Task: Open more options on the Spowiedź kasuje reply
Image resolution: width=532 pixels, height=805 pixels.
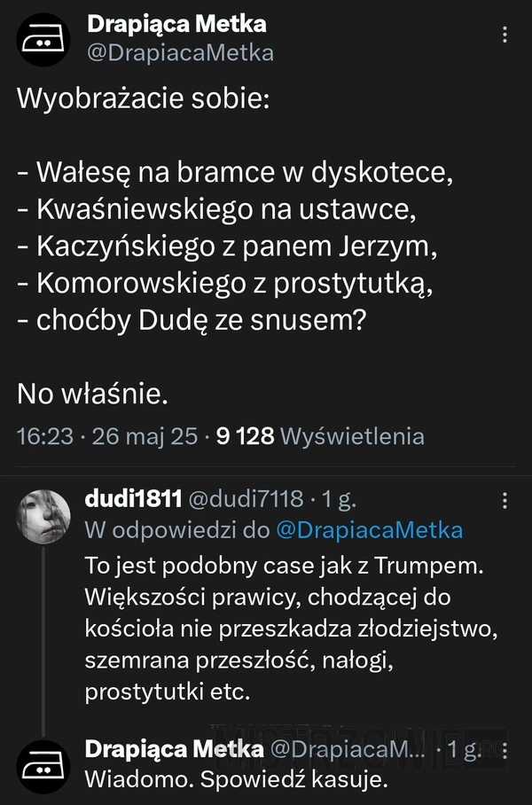Action: point(505,750)
